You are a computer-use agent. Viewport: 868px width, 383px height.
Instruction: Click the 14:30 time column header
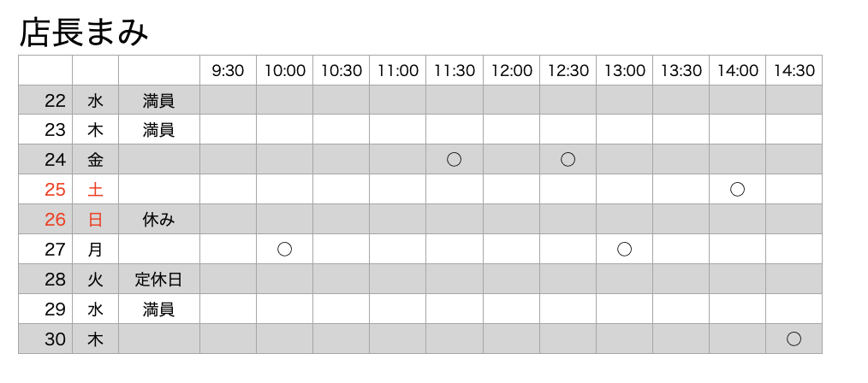(794, 71)
